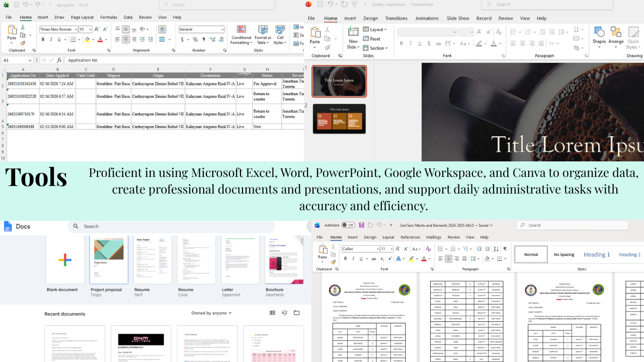
Task: Open the folder file picker in Google Docs
Action: coord(297,313)
